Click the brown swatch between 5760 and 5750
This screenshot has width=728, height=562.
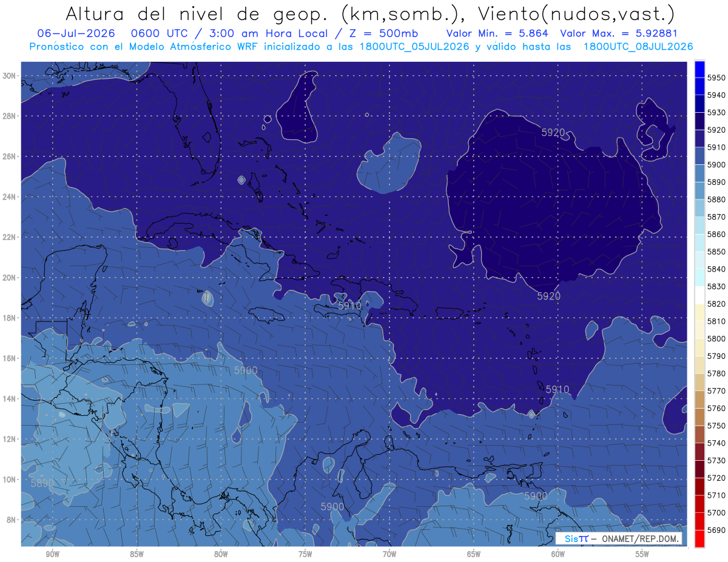point(699,417)
